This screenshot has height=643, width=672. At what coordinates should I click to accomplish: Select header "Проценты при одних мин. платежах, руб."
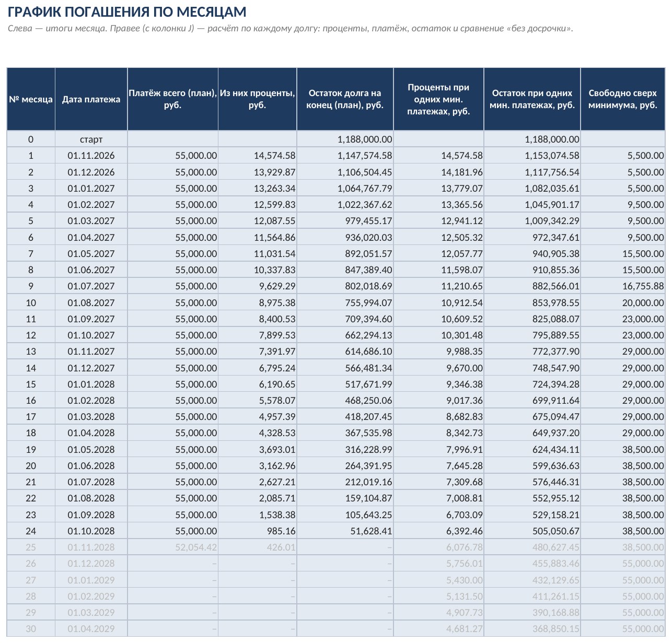(438, 99)
